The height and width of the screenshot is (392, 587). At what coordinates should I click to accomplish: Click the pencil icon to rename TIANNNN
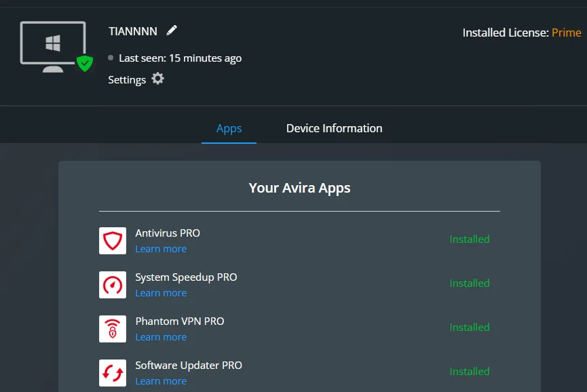pyautogui.click(x=172, y=31)
